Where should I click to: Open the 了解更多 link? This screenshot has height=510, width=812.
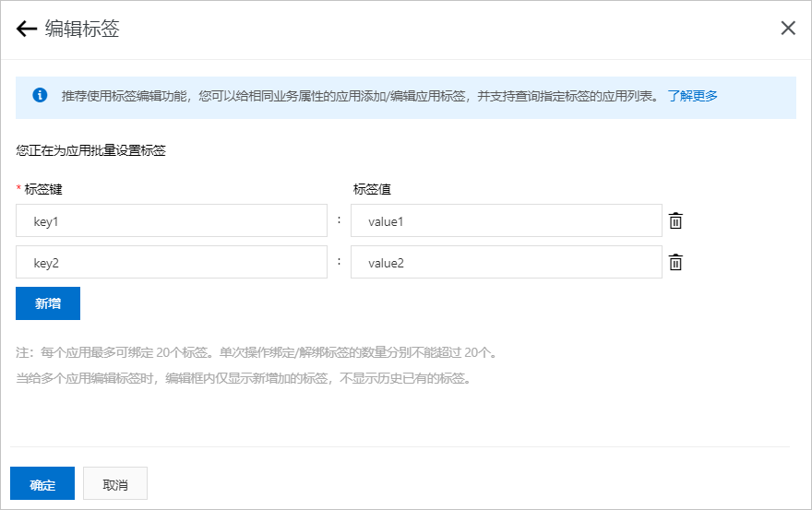(x=692, y=96)
